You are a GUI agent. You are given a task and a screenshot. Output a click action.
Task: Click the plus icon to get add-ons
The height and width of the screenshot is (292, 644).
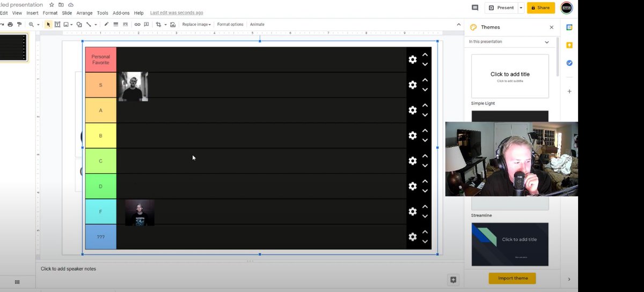point(569,91)
